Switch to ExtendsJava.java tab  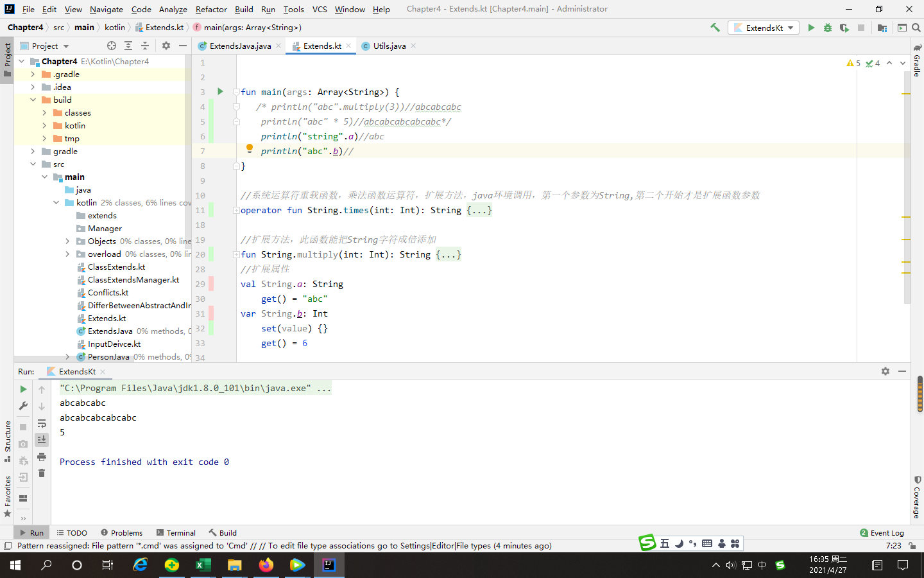(x=239, y=46)
